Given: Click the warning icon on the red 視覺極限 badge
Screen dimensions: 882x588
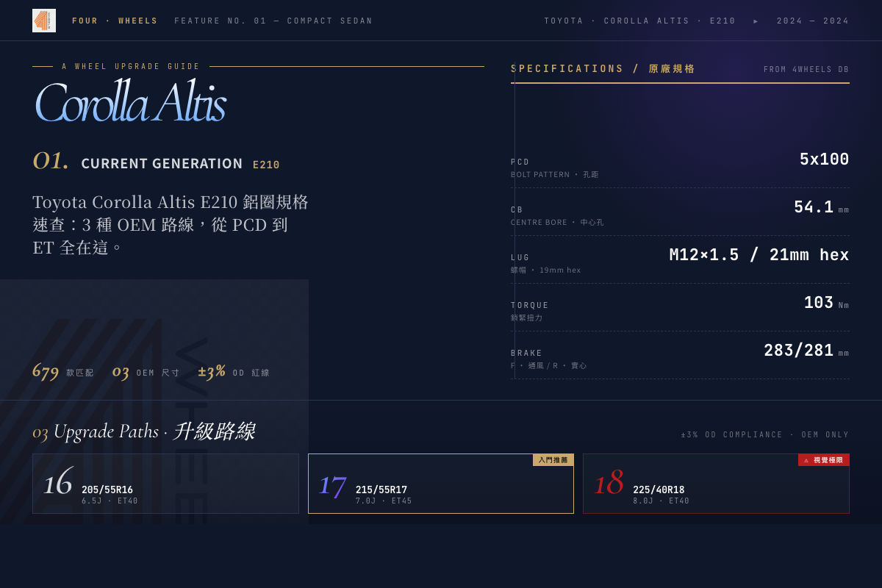Looking at the screenshot, I should point(806,460).
